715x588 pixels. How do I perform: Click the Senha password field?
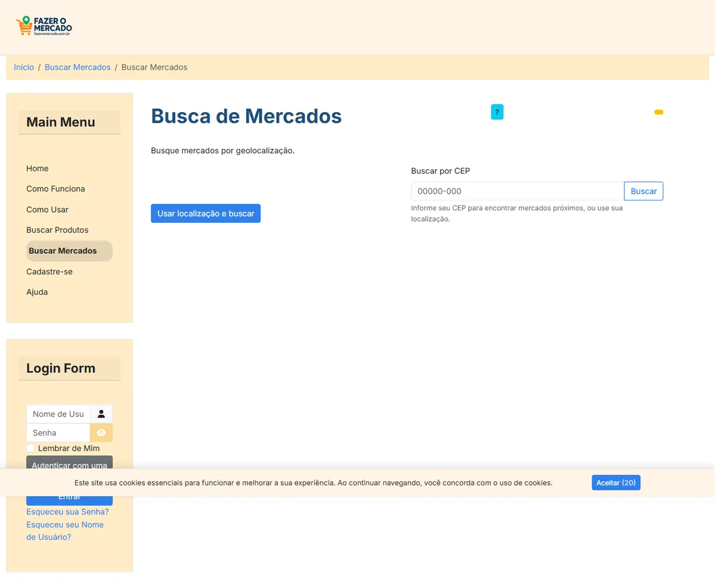point(58,433)
